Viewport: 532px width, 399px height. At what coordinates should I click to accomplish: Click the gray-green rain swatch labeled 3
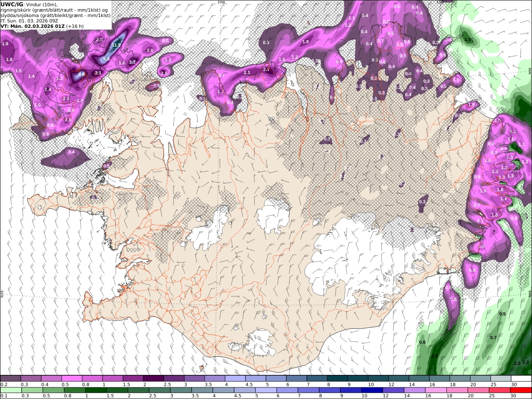tap(181, 390)
